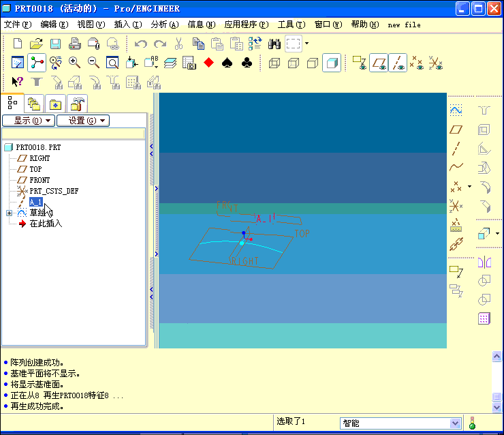The image size is (504, 435).
Task: Redo the last action
Action: [x=160, y=44]
